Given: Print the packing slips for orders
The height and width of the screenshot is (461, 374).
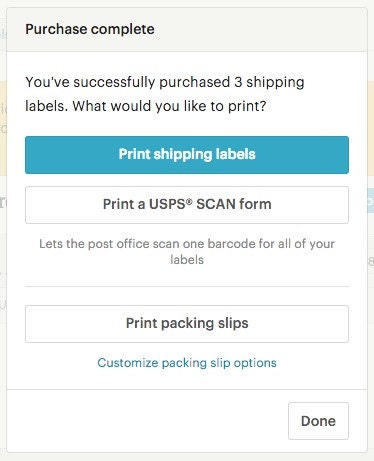Looking at the screenshot, I should click(x=187, y=324).
